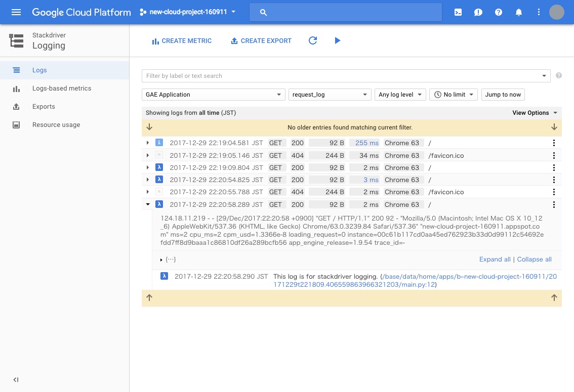Collapse the sidebar with the bottom arrow

click(x=16, y=379)
